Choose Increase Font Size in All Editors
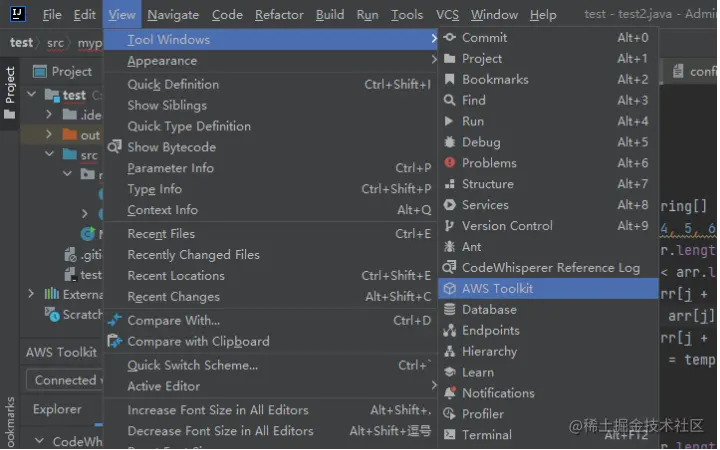This screenshot has width=720, height=450. [x=270, y=410]
